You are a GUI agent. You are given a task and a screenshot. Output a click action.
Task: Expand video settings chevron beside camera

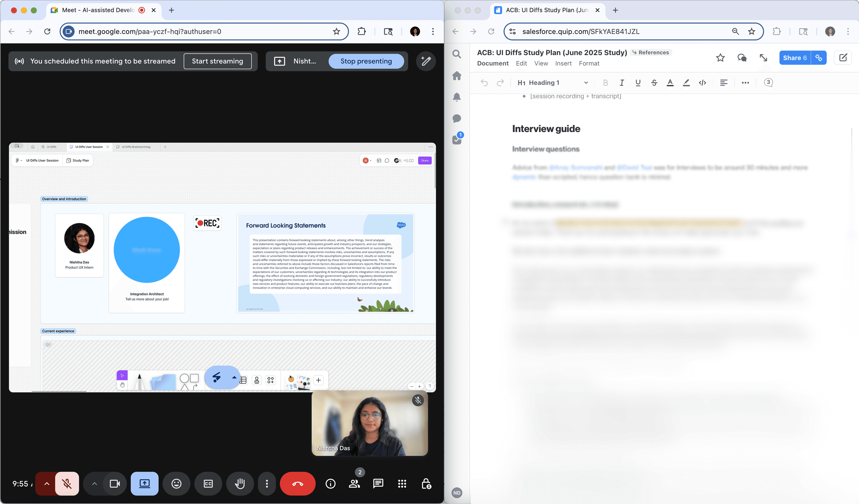pyautogui.click(x=95, y=484)
